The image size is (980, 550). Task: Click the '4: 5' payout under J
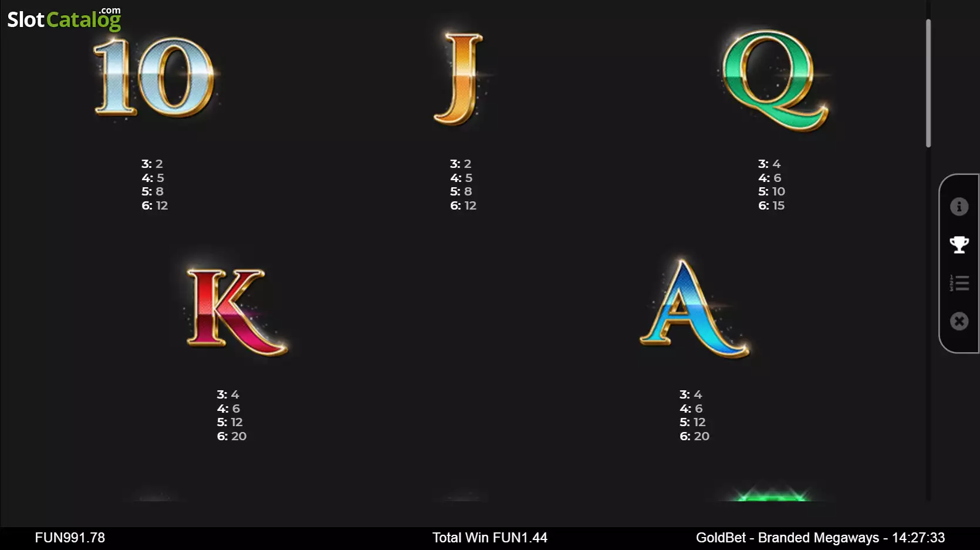pos(461,178)
